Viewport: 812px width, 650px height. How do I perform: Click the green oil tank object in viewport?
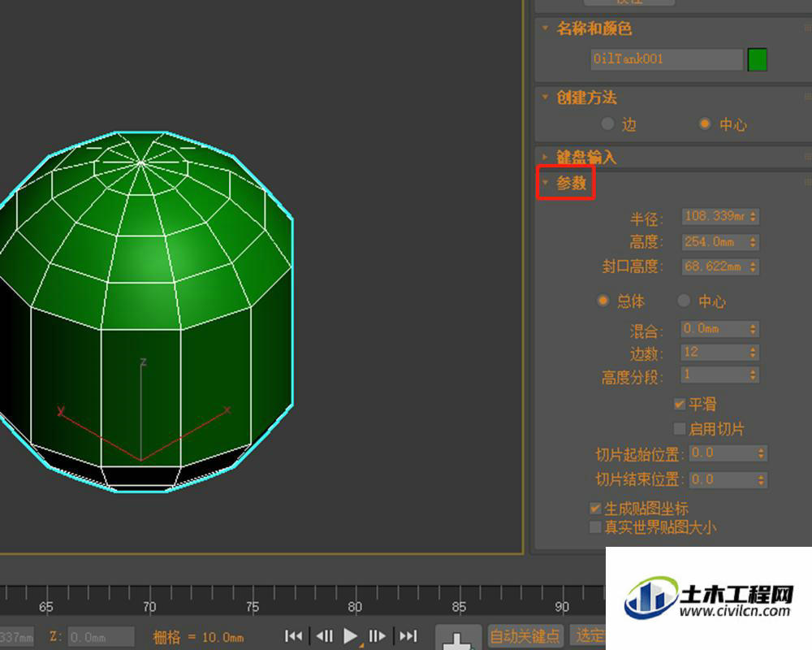(145, 311)
